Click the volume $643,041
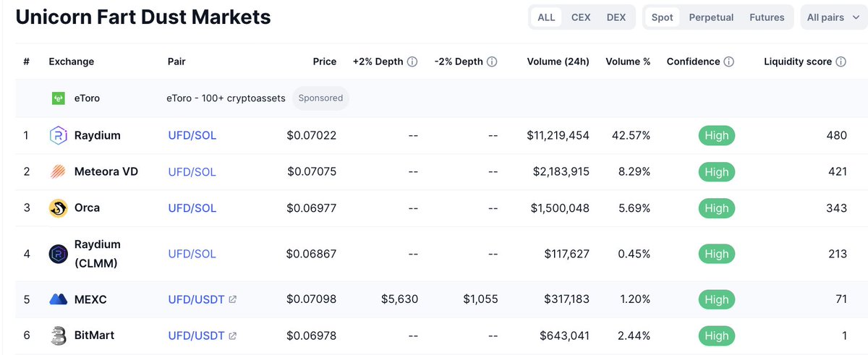868x355 pixels. pos(565,335)
